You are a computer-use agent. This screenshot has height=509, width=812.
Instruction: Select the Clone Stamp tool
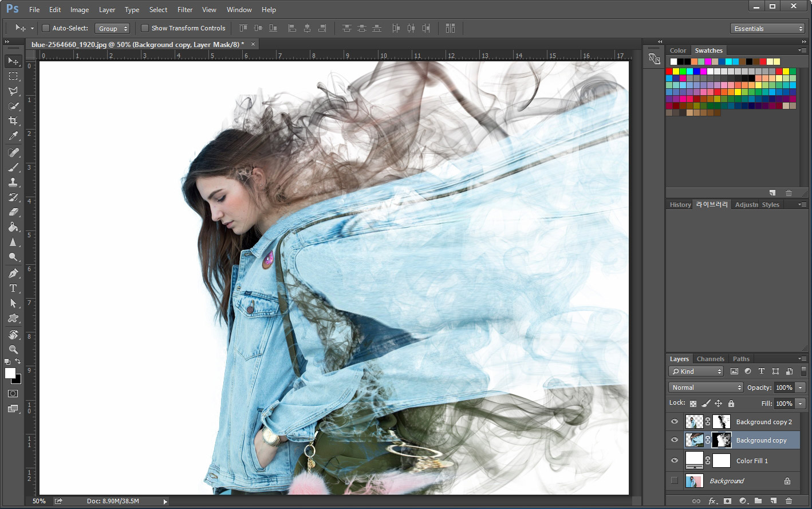point(13,182)
